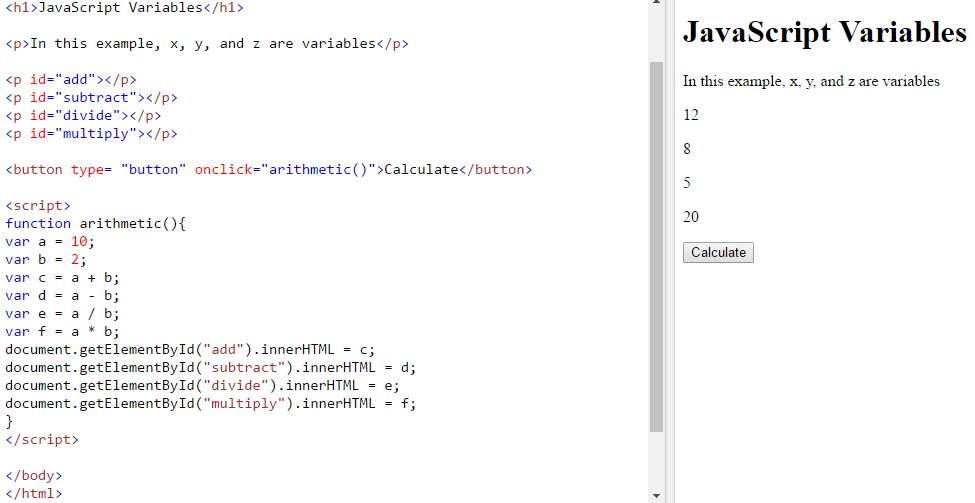The image size is (975, 503).
Task: Click the code editor scrollbar up arrow
Action: click(x=656, y=2)
